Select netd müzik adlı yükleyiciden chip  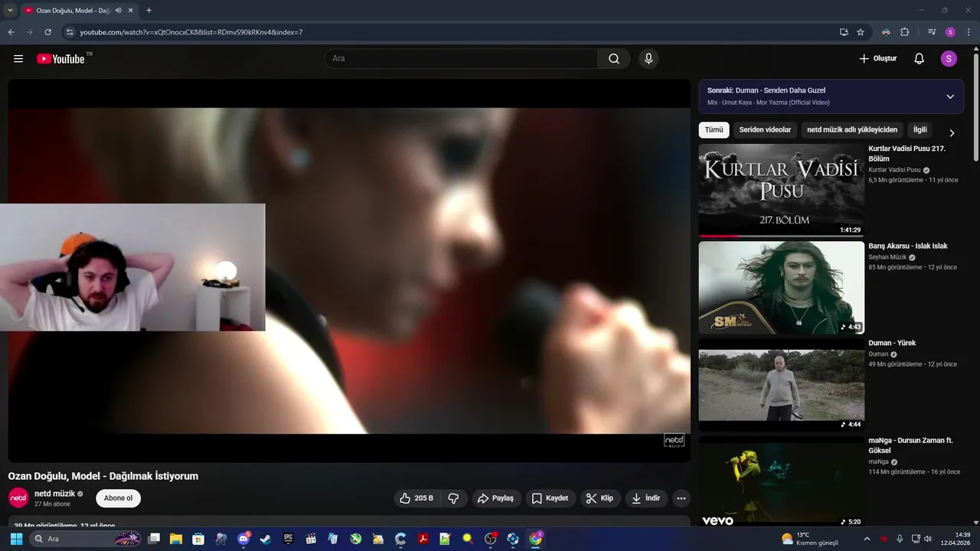tap(852, 130)
